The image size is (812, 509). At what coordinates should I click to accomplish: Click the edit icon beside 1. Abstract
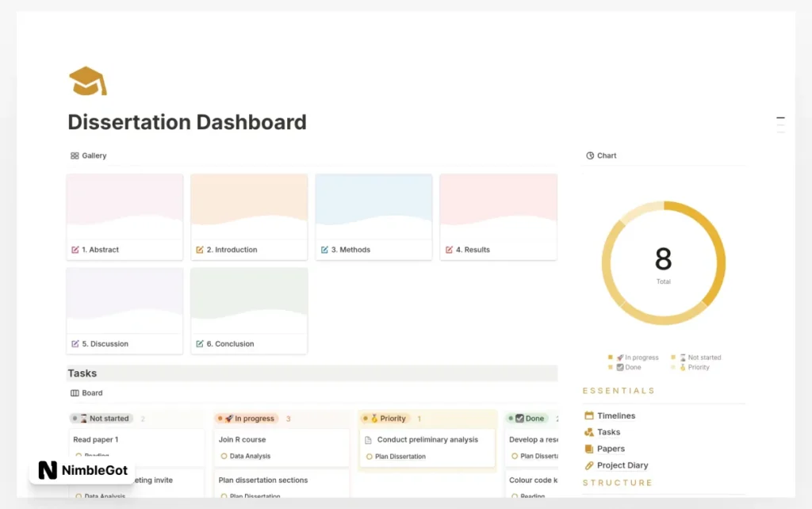tap(75, 250)
